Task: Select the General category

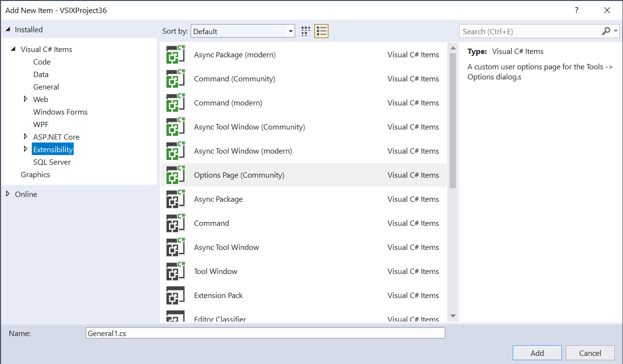Action: point(46,87)
